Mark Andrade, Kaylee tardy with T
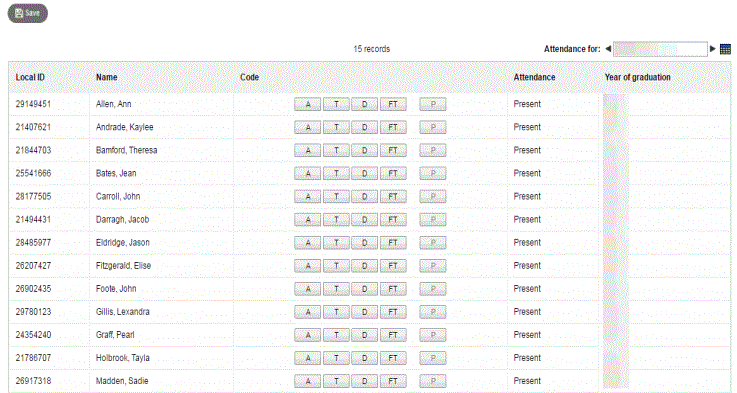Screen dimensions: 737x393 336,127
